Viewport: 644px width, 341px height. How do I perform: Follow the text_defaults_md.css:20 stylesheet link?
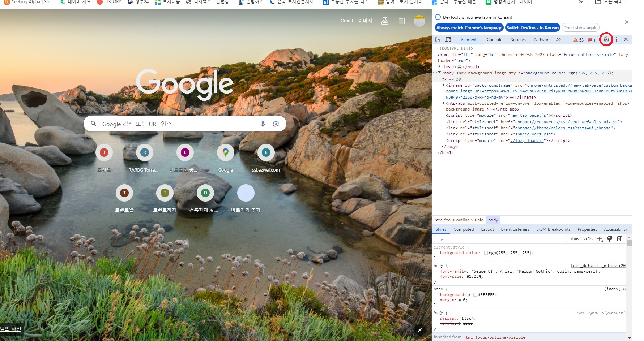(x=598, y=266)
